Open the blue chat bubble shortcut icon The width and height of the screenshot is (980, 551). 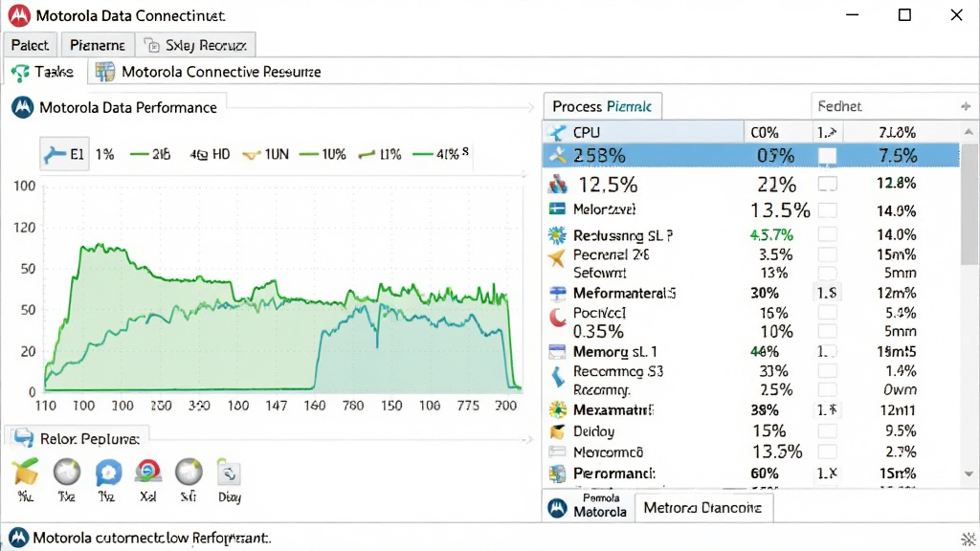[108, 473]
